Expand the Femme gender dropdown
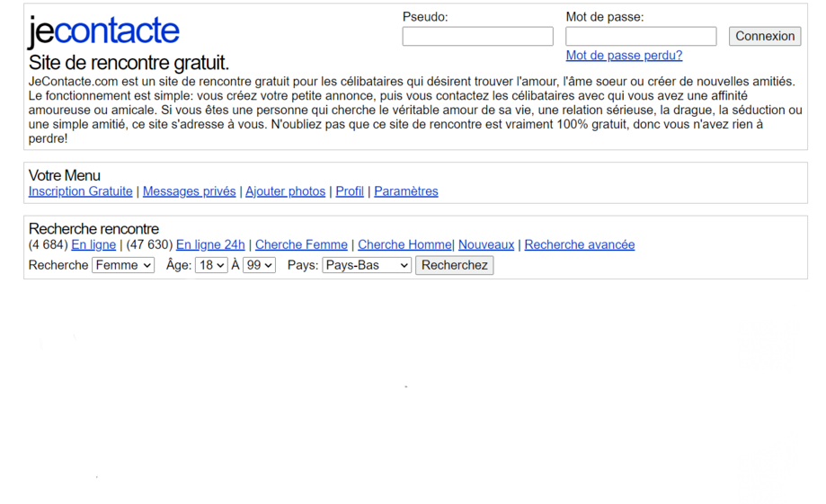This screenshot has height=504, width=826. click(x=123, y=265)
